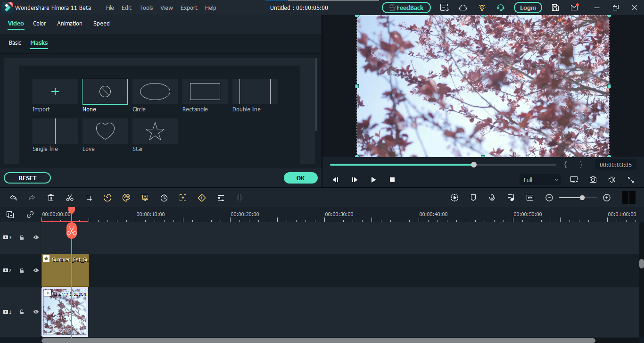Lock track 1 with padlock icon
644x343 pixels.
tap(22, 312)
